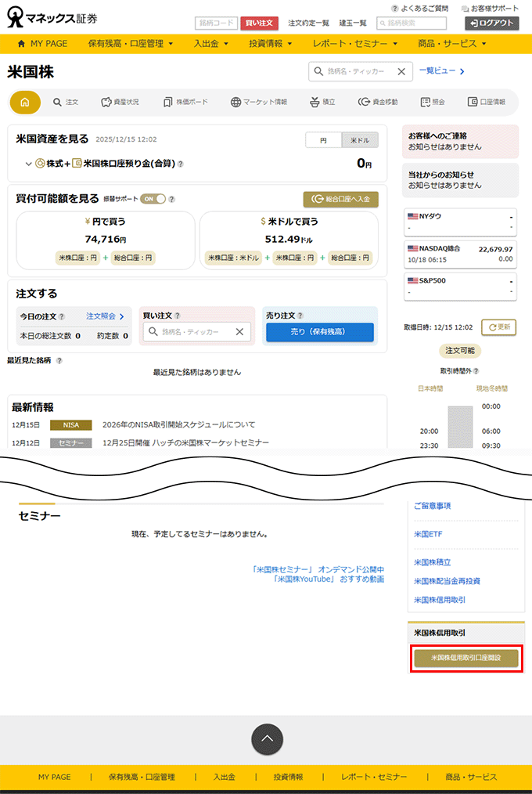Click the Monex Securities logo

point(52,18)
